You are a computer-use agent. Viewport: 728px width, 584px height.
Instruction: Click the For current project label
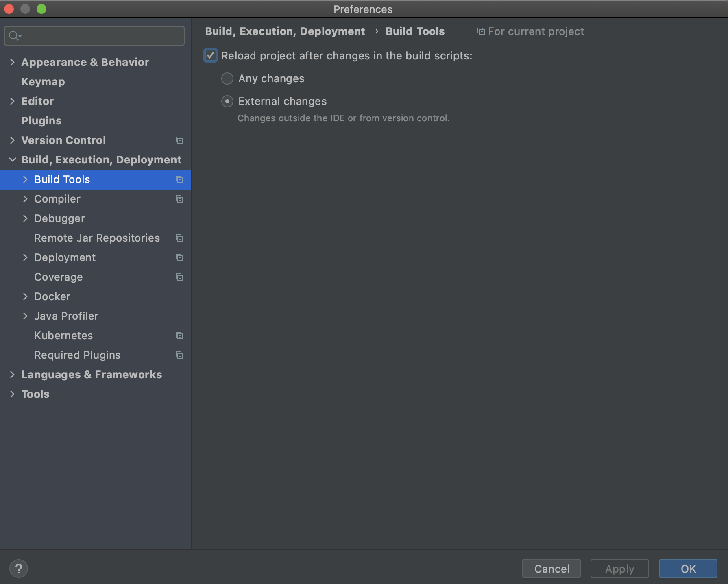(x=536, y=31)
